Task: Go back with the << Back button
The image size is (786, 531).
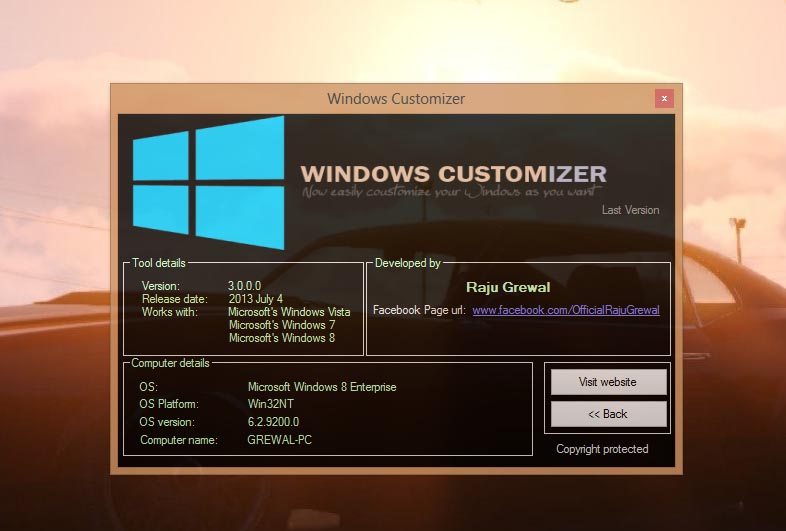Action: point(609,414)
